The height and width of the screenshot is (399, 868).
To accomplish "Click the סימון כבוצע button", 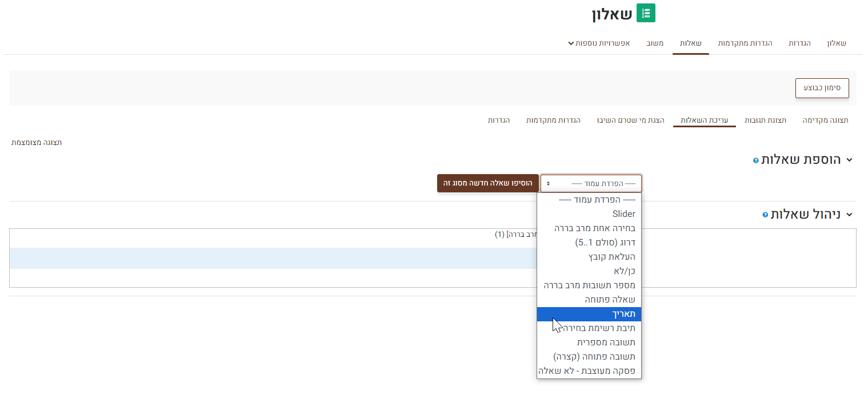I will pyautogui.click(x=822, y=88).
